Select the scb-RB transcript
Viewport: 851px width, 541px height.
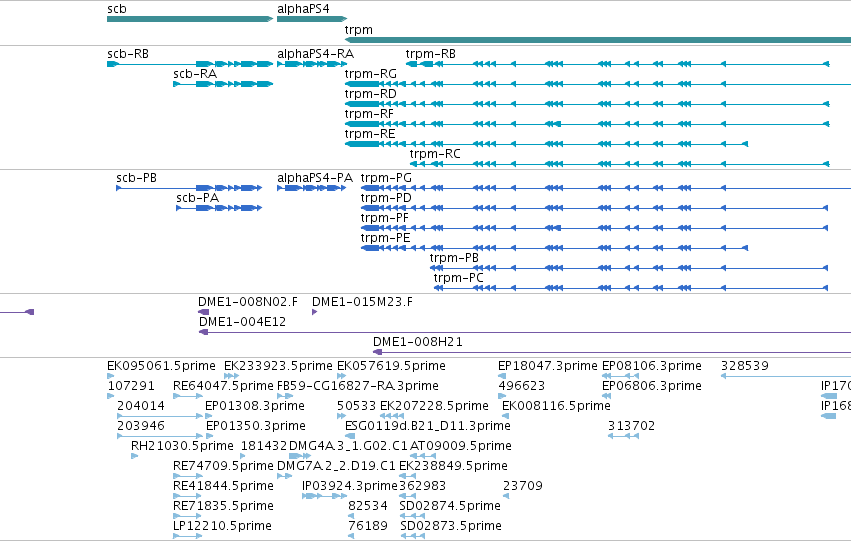click(x=190, y=64)
